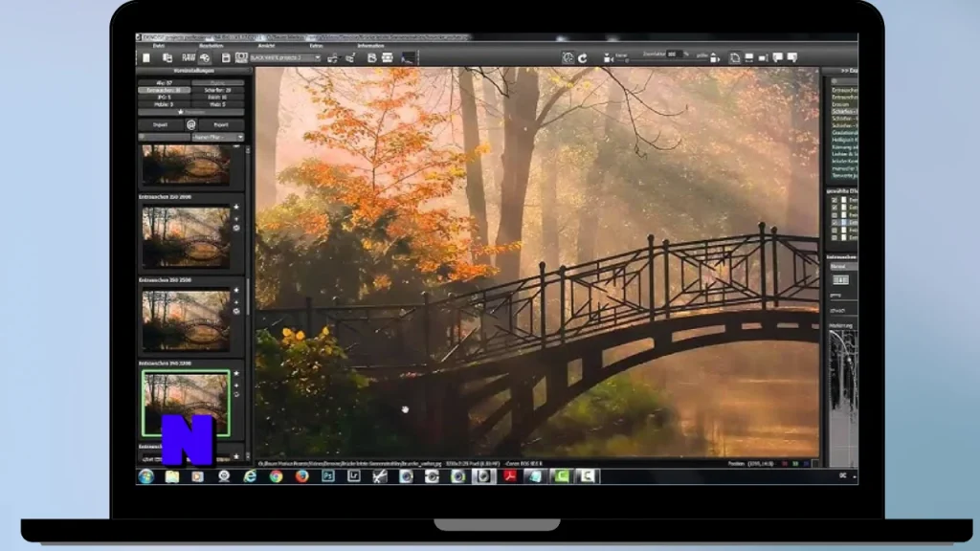Click the timeline clock icon

(568, 57)
